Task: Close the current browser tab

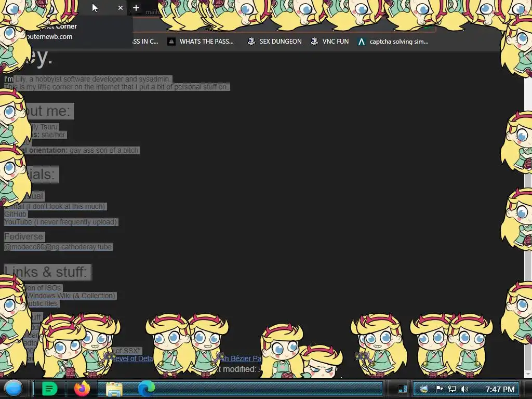Action: pyautogui.click(x=121, y=8)
